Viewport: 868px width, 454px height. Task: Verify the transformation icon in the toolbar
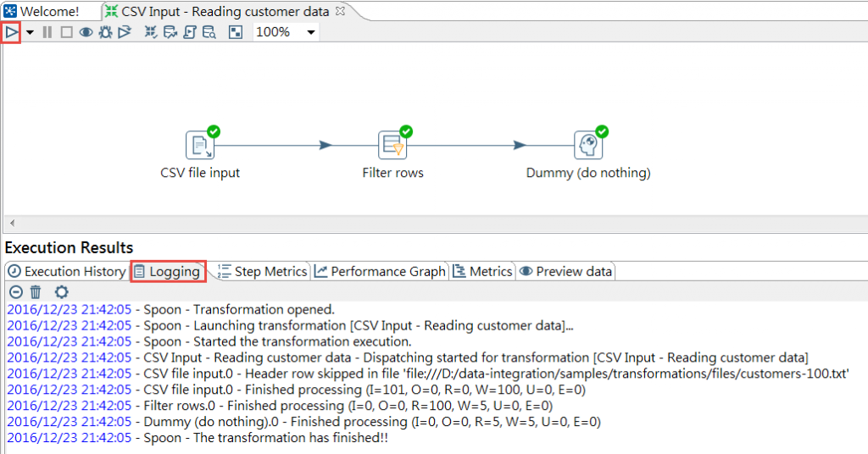click(x=151, y=33)
